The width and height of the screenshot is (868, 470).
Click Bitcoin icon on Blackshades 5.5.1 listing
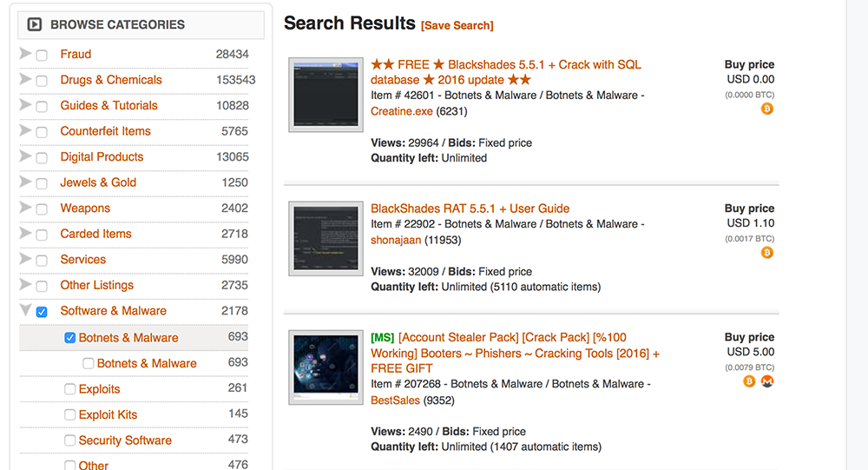point(766,109)
